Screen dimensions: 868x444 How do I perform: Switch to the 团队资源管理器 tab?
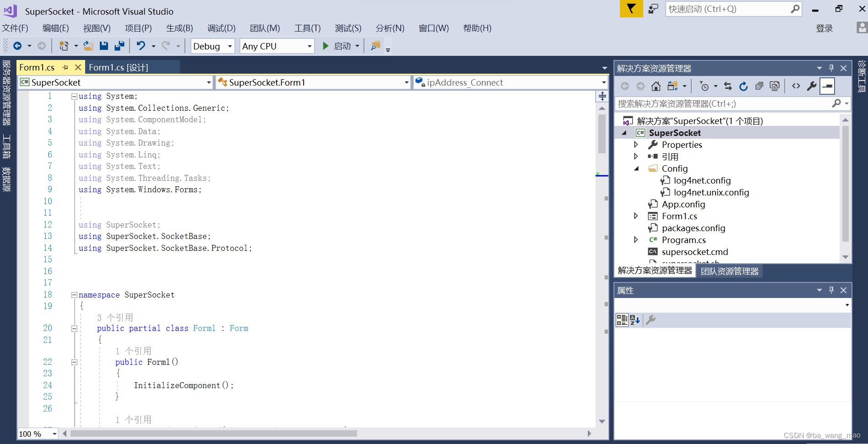click(730, 271)
